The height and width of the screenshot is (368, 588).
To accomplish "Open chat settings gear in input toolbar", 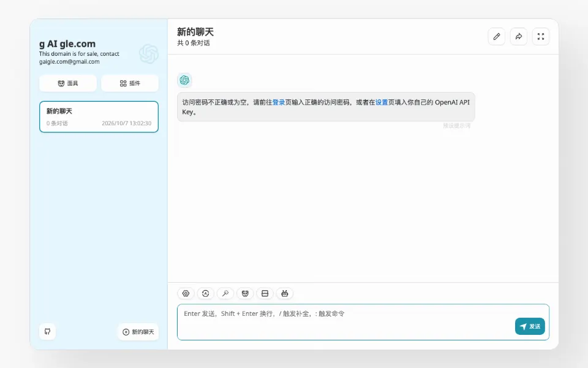I will click(186, 294).
